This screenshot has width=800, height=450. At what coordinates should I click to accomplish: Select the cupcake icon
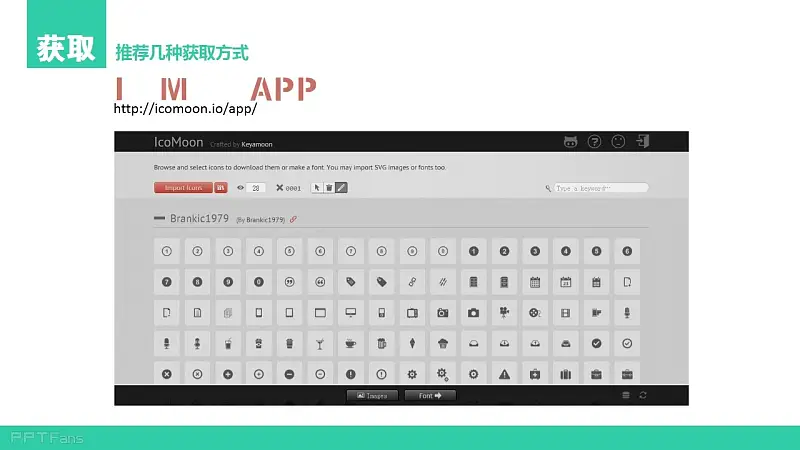443,343
